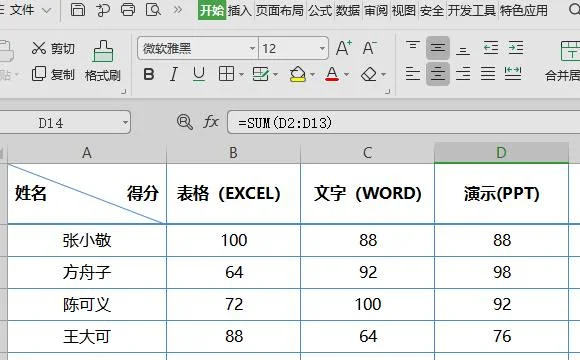The height and width of the screenshot is (360, 580).
Task: Align text to the left
Action: pyautogui.click(x=413, y=74)
